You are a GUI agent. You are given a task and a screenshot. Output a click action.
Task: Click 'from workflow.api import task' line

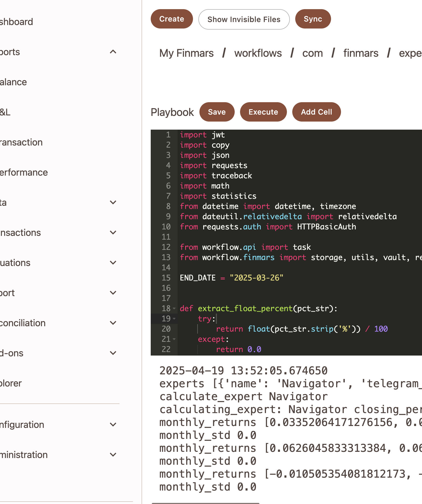(x=245, y=247)
